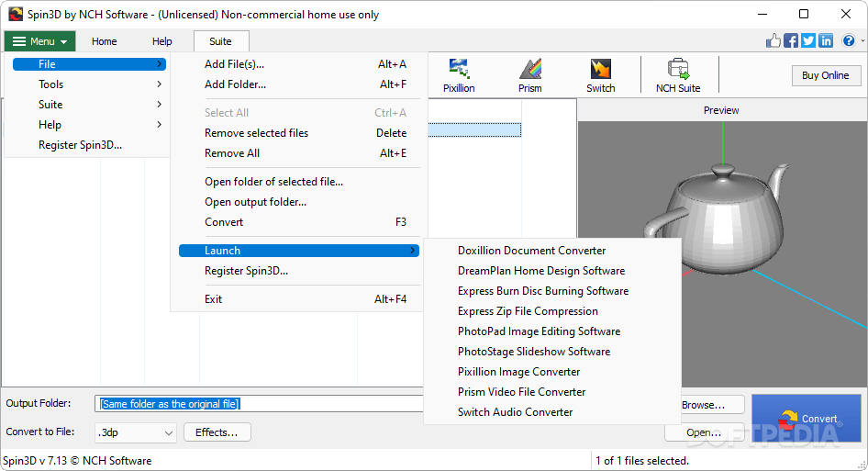Click Register Spin3D... in the main menu
Viewport: 868px width, 471px height.
coord(89,145)
